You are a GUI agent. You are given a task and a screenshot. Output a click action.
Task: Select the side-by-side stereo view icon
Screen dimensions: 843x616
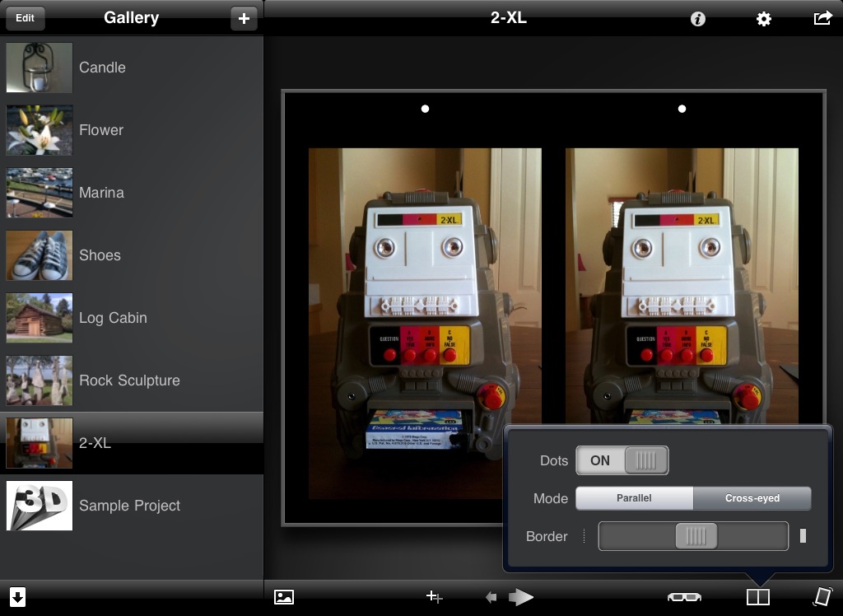[x=758, y=596]
